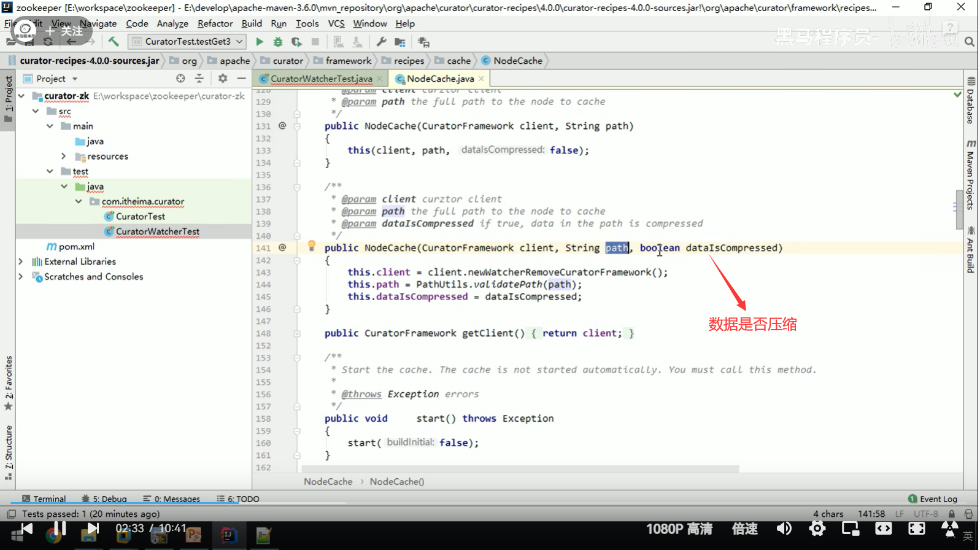Toggle picture-in-picture mode in the player
The height and width of the screenshot is (550, 980).
(x=851, y=529)
